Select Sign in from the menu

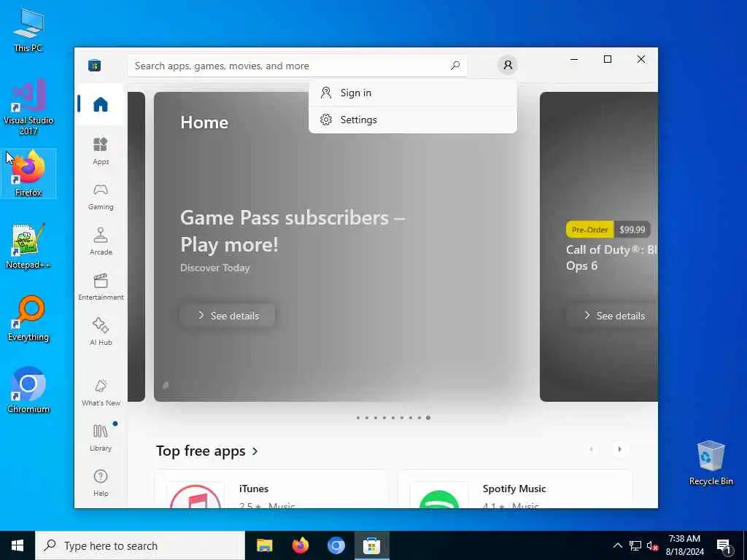413,93
